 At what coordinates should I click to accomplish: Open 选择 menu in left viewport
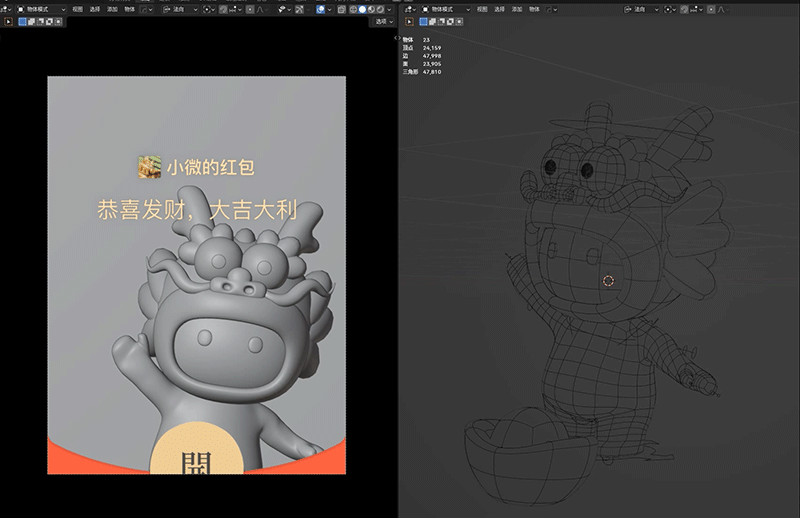(x=94, y=9)
